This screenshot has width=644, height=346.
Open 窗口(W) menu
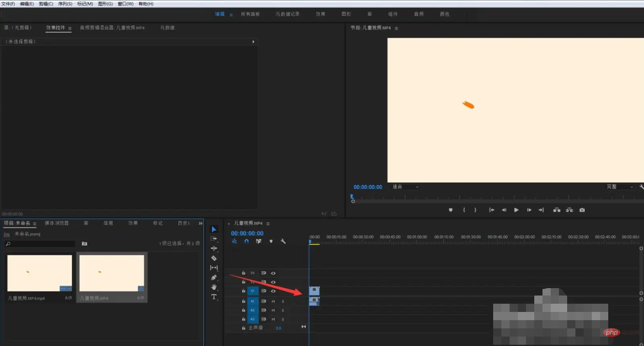[125, 4]
